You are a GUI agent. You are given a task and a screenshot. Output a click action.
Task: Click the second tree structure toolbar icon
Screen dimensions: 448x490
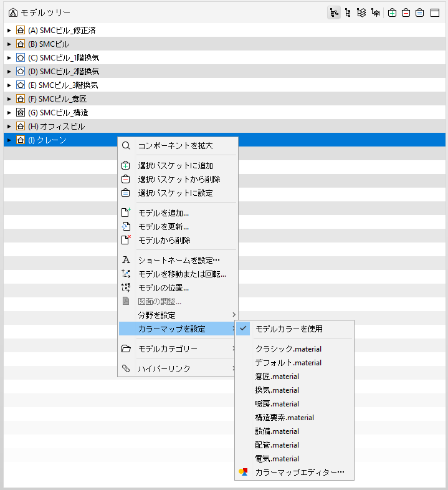[348, 13]
